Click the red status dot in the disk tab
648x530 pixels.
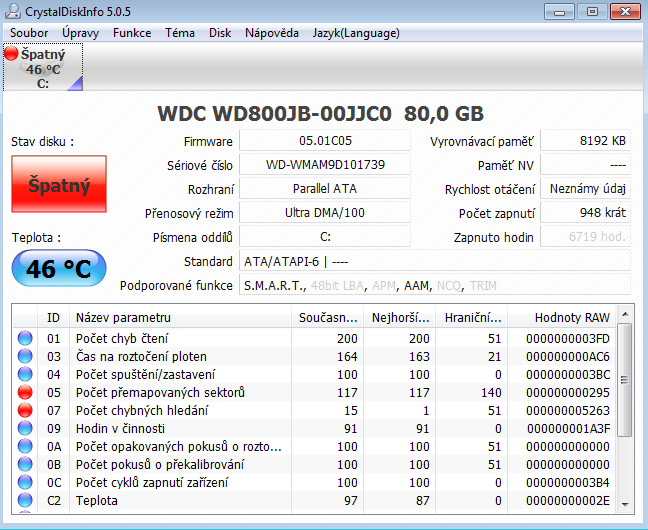[x=11, y=53]
